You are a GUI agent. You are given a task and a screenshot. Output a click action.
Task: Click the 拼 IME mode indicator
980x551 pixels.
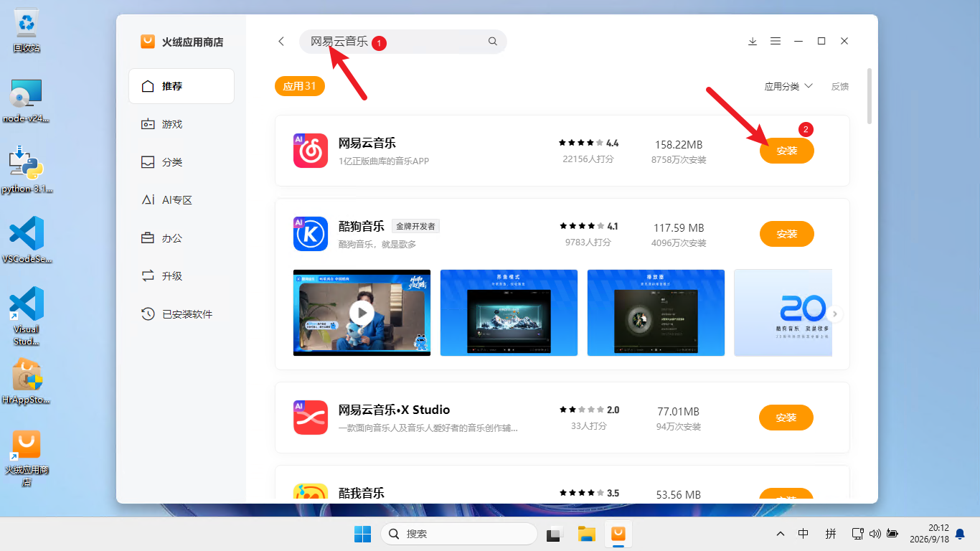(831, 534)
